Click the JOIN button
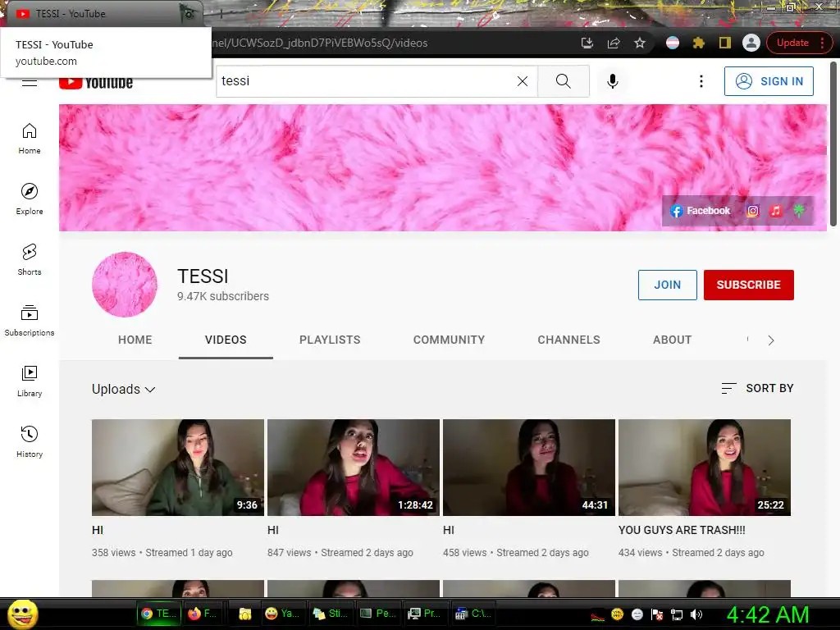 pyautogui.click(x=667, y=285)
